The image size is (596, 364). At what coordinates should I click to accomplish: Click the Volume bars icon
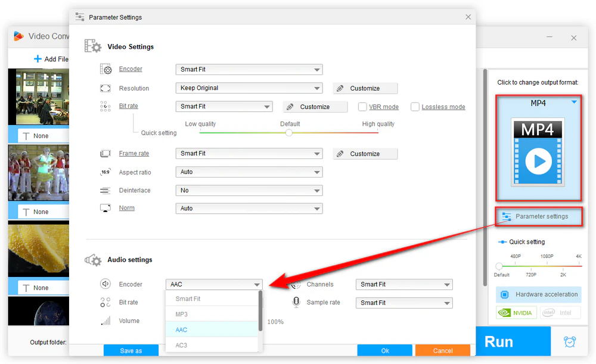[105, 321]
